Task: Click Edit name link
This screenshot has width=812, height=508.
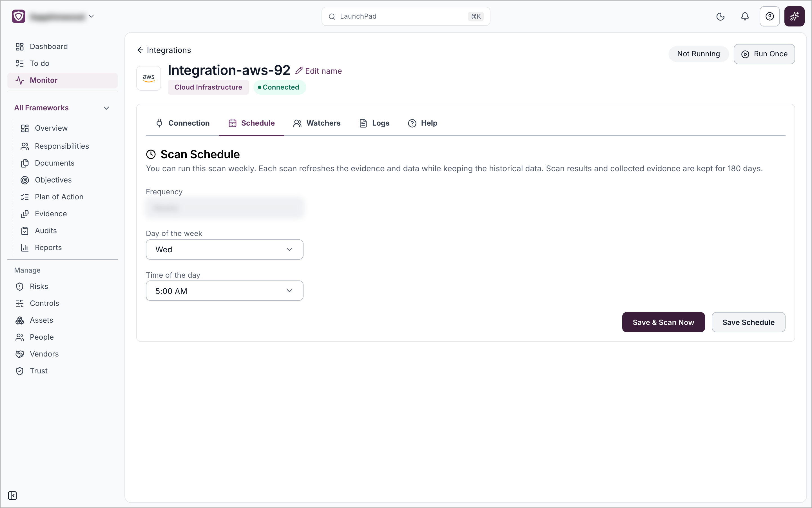Action: 318,71
